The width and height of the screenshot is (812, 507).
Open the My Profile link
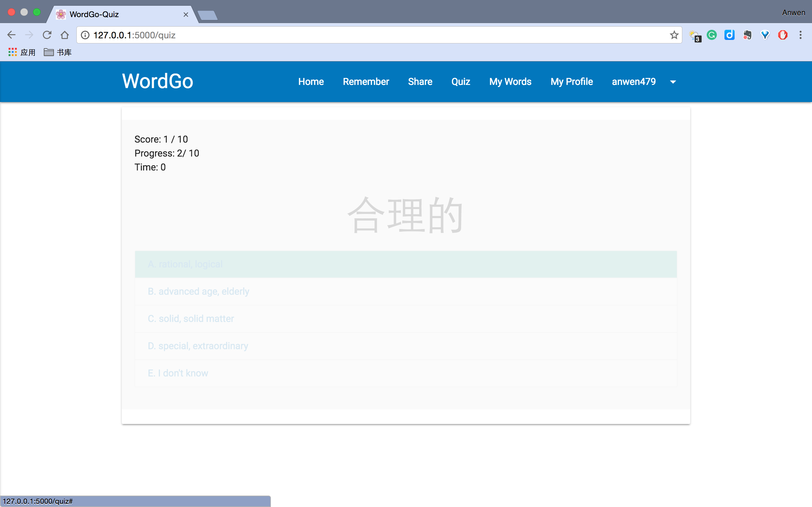point(572,82)
